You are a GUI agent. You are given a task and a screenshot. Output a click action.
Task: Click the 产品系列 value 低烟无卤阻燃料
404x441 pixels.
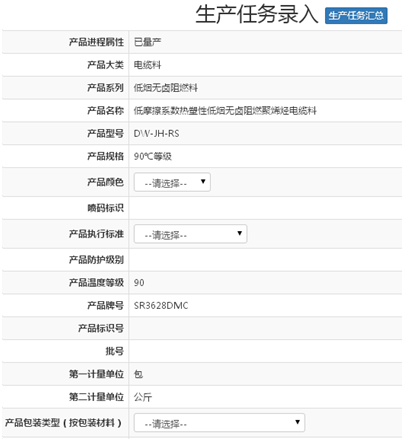tap(166, 88)
